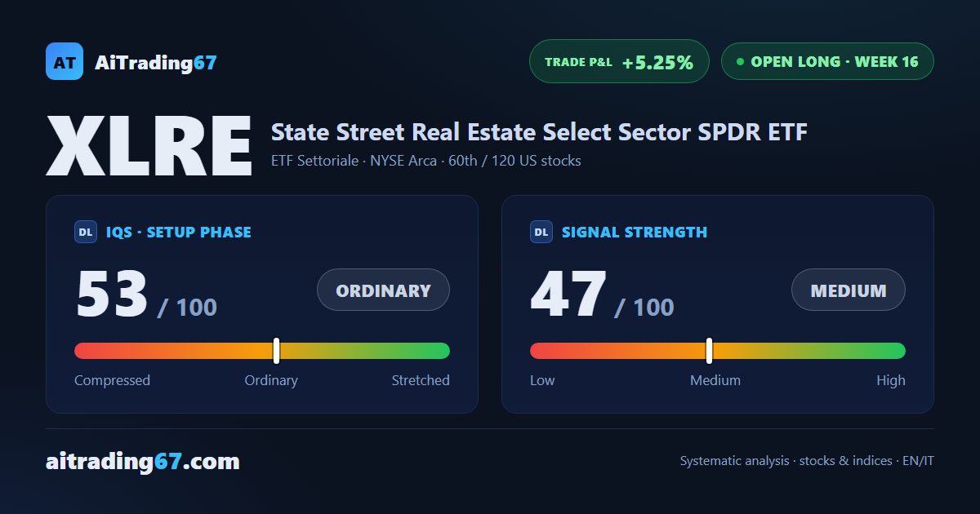Click the Stretched scale label
Screen dimensions: 980x514
421,380
